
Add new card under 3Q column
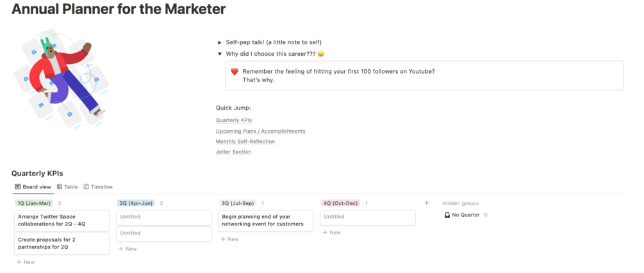click(x=229, y=239)
